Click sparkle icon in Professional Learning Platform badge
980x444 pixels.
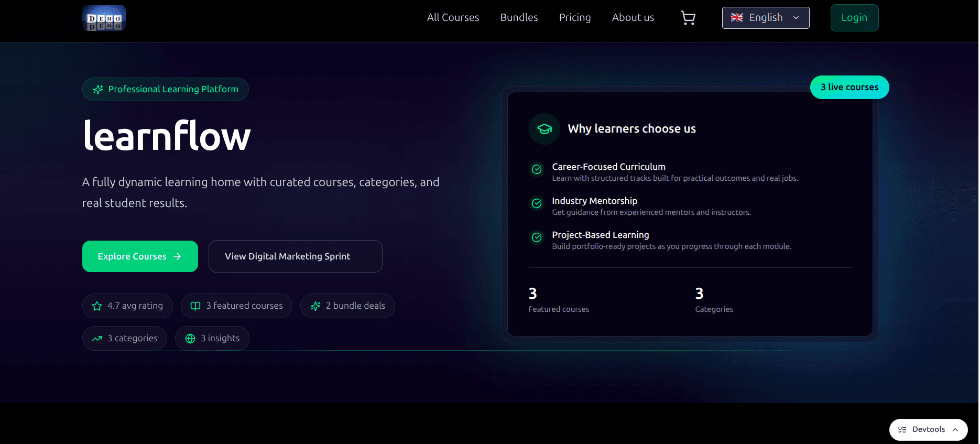pos(98,90)
